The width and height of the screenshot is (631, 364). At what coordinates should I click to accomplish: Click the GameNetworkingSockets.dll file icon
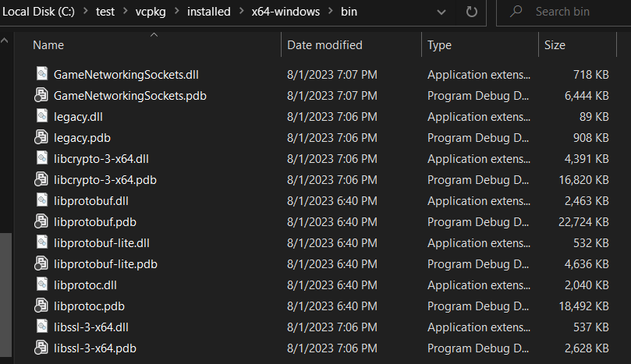(x=41, y=75)
